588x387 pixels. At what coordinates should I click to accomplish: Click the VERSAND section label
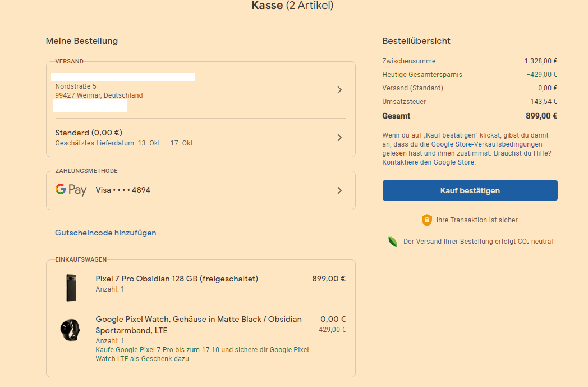(x=70, y=61)
